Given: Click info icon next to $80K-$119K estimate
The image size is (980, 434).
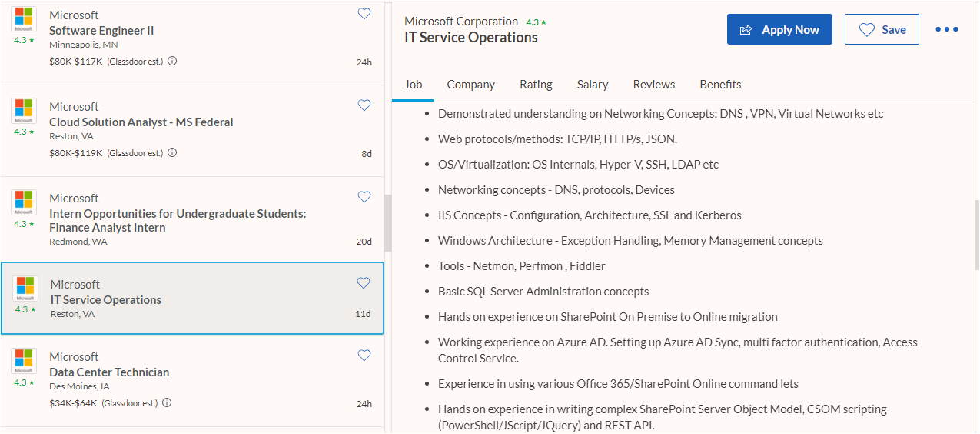Looking at the screenshot, I should click(x=172, y=153).
